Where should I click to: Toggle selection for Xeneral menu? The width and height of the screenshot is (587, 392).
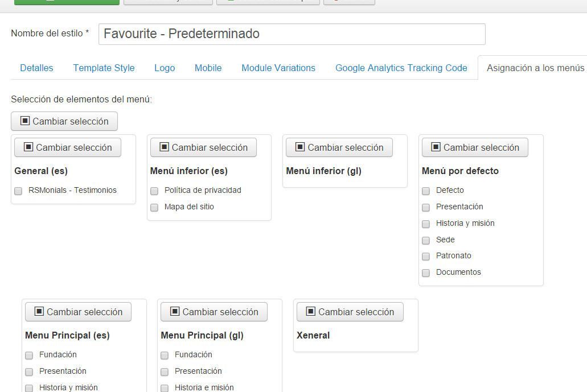tap(350, 312)
